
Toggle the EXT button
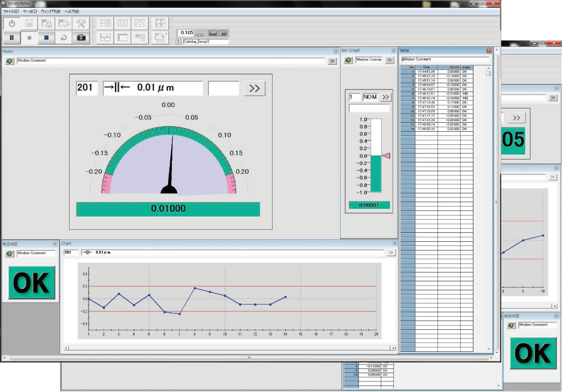tap(224, 34)
